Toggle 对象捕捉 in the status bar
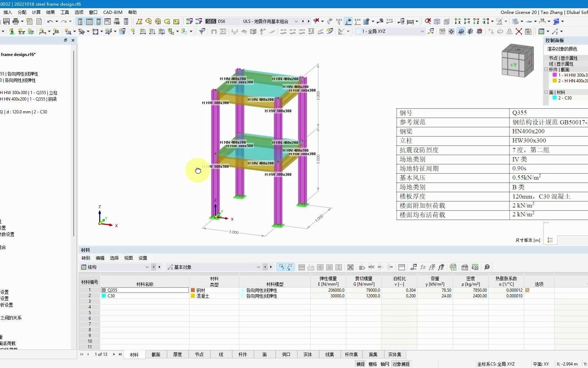This screenshot has width=588, height=368. tap(401, 364)
